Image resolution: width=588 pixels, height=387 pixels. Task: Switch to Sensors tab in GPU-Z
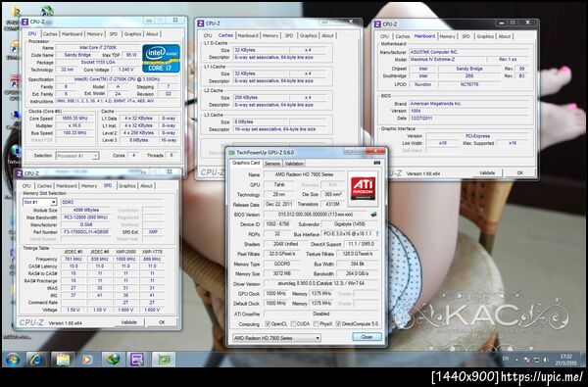click(x=272, y=164)
